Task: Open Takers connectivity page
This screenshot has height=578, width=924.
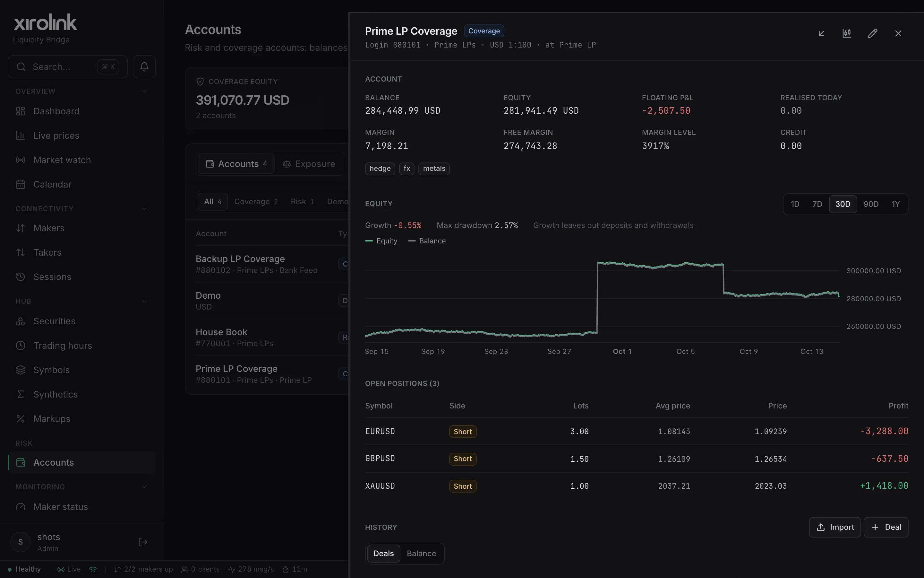Action: point(82,253)
